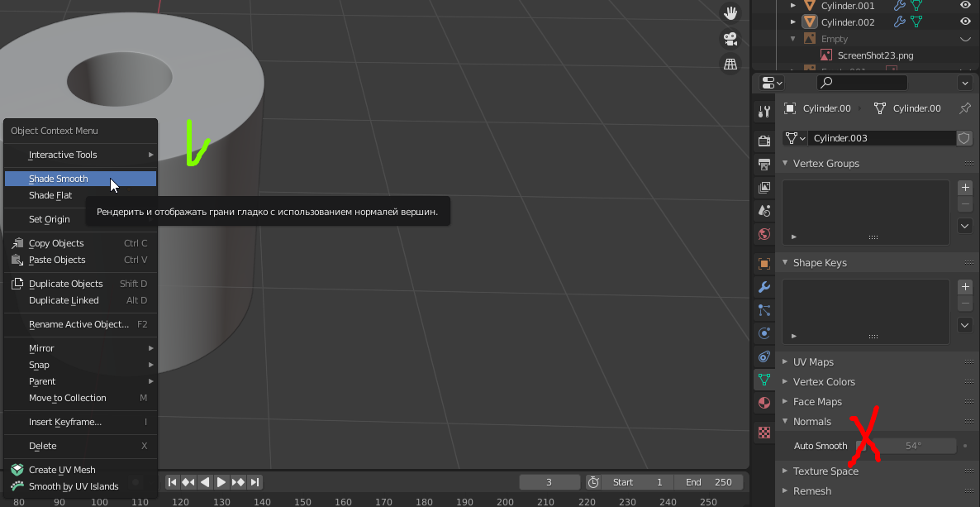This screenshot has height=507, width=980.
Task: Expand the Cylinder.002 tree row
Action: point(793,22)
